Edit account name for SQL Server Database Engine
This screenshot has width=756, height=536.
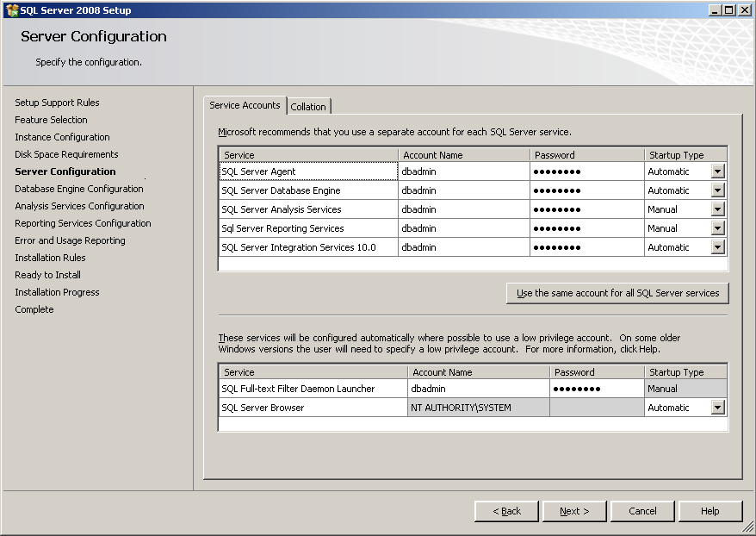pyautogui.click(x=464, y=190)
